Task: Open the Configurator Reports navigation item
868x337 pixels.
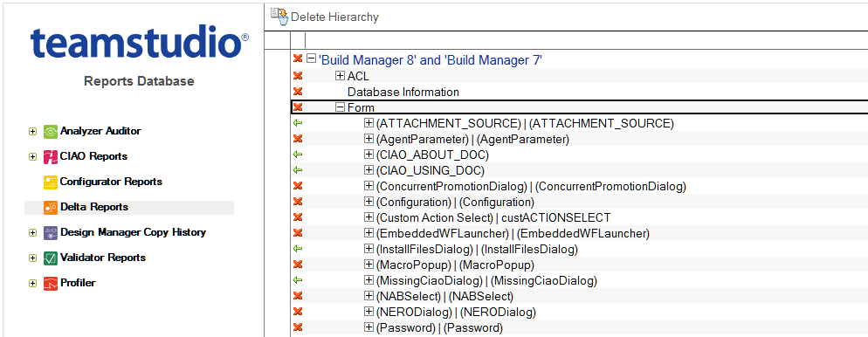Action: point(111,182)
